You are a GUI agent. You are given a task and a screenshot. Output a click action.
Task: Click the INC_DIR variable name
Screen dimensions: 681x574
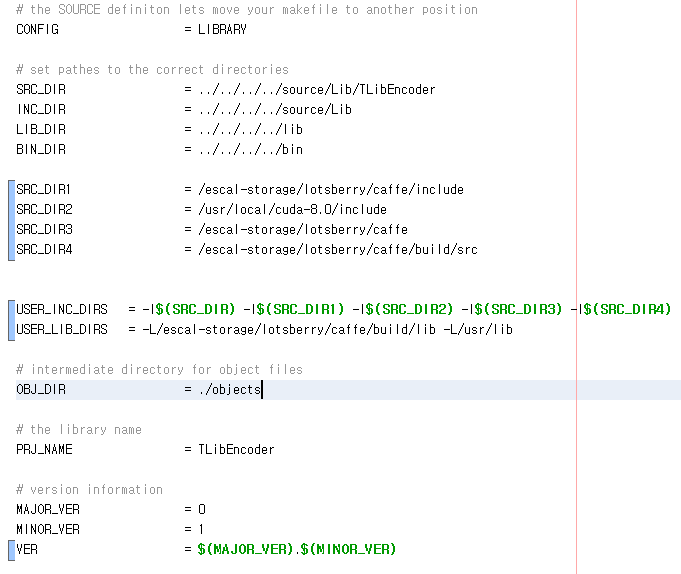coord(41,109)
